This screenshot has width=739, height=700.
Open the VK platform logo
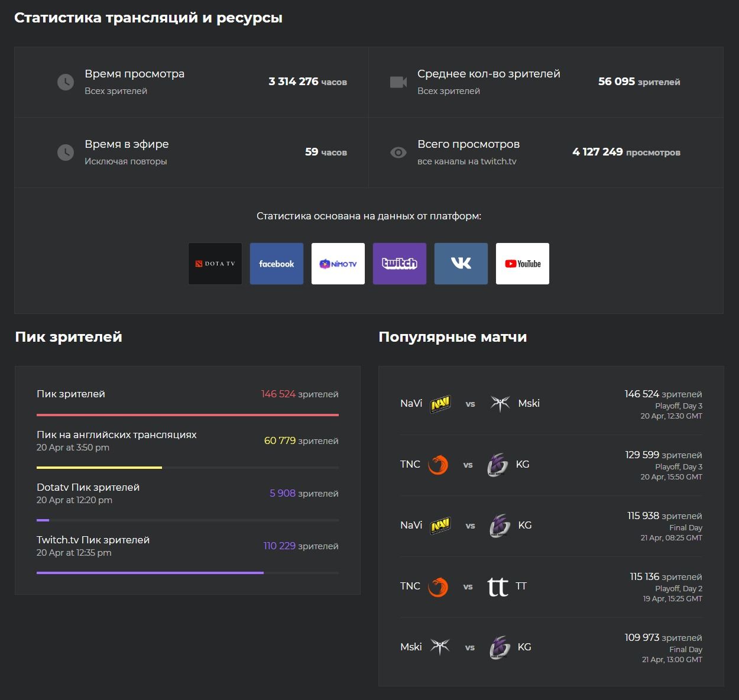coord(461,264)
